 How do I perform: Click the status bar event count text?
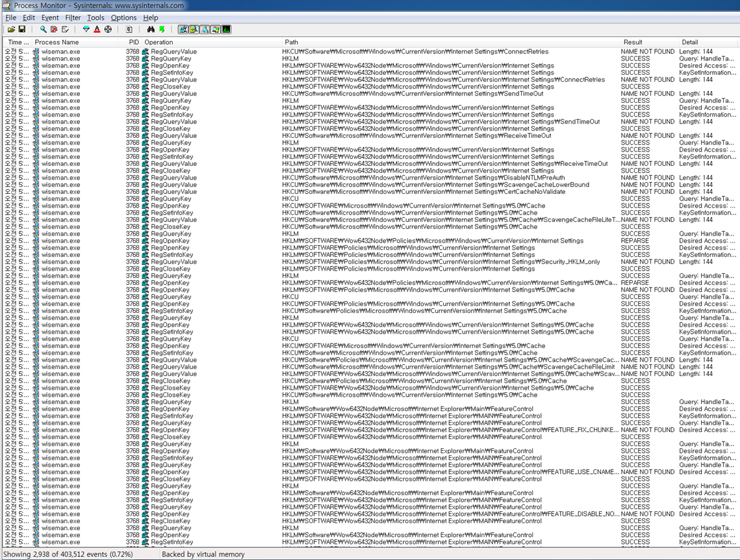(x=68, y=554)
